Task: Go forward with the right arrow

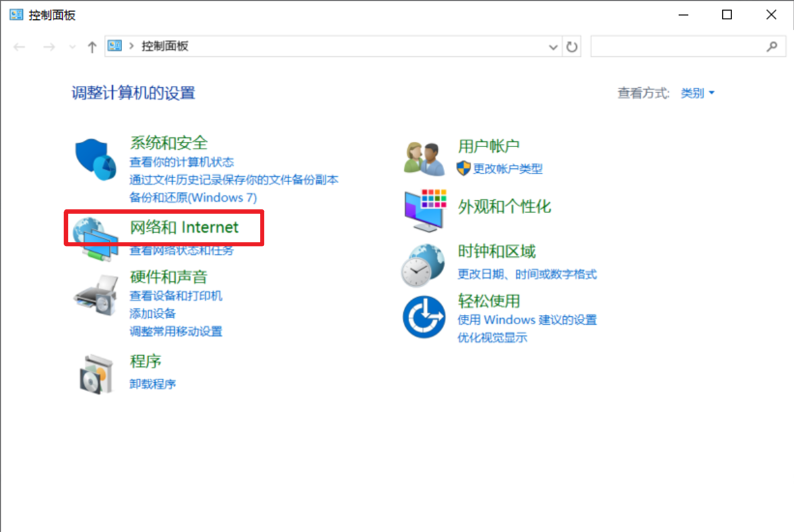Action: (48, 47)
